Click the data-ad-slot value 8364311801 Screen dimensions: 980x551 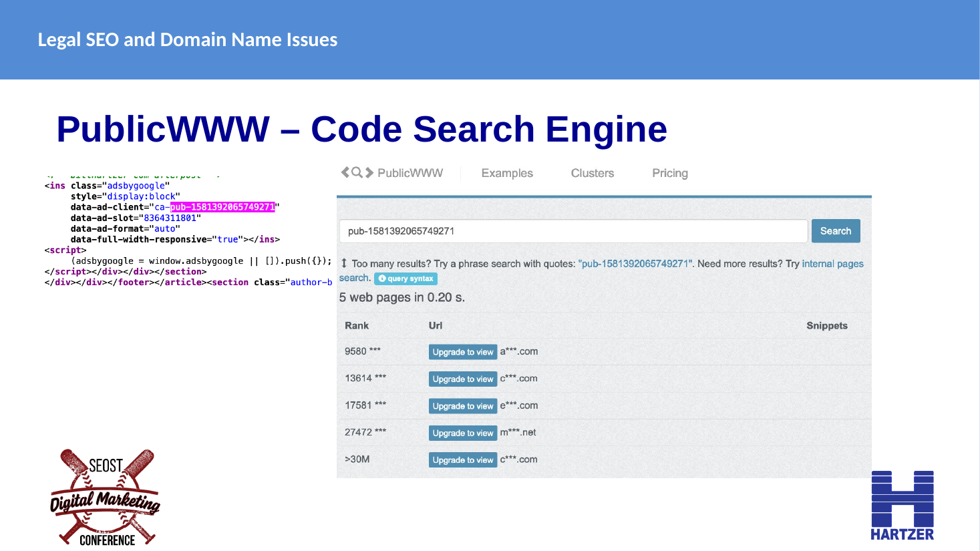pos(170,218)
